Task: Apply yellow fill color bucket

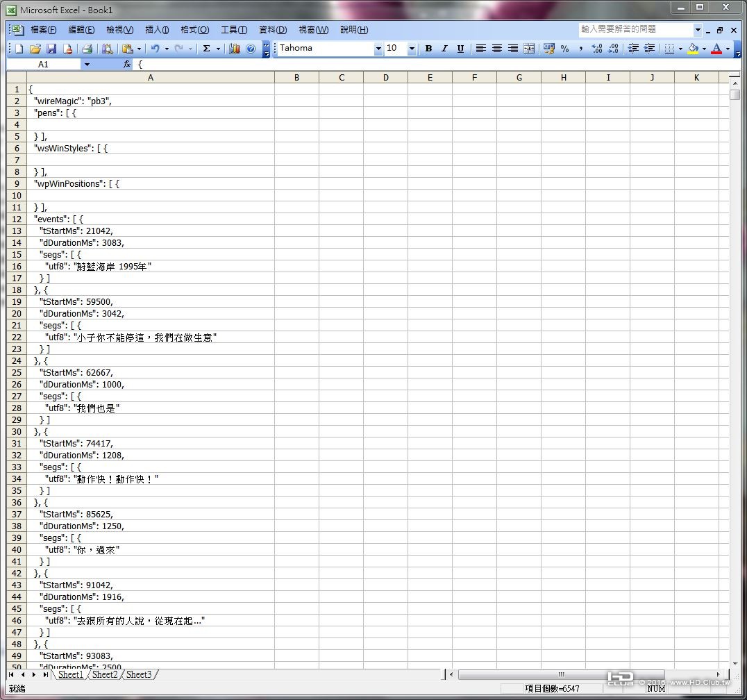Action: (693, 49)
